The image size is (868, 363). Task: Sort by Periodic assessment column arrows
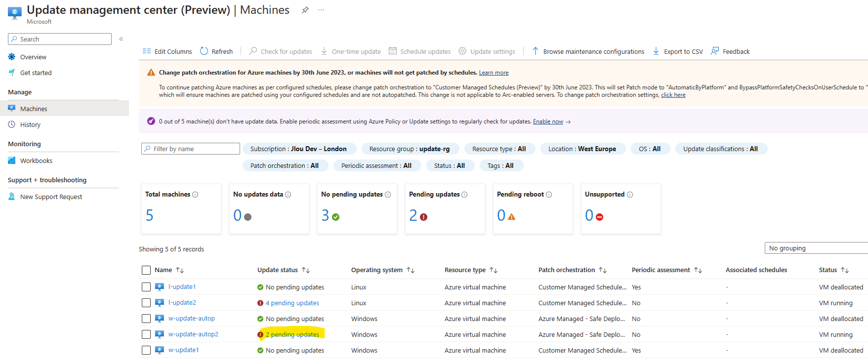coord(698,270)
